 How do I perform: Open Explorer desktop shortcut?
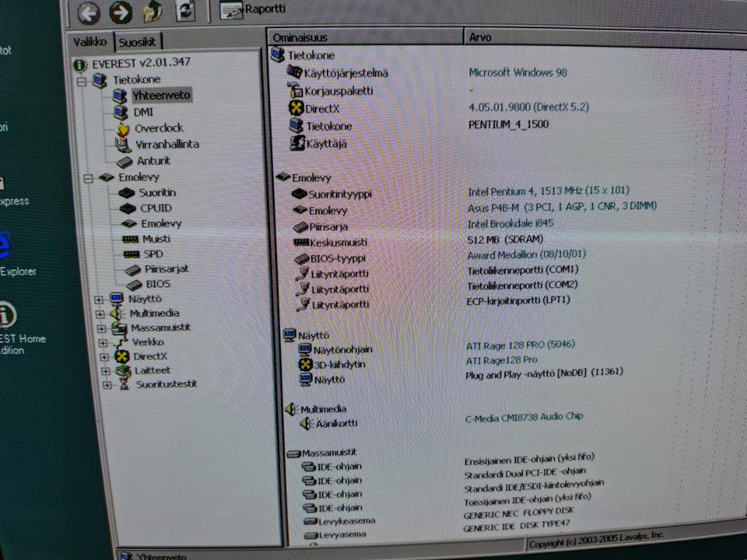[18, 271]
